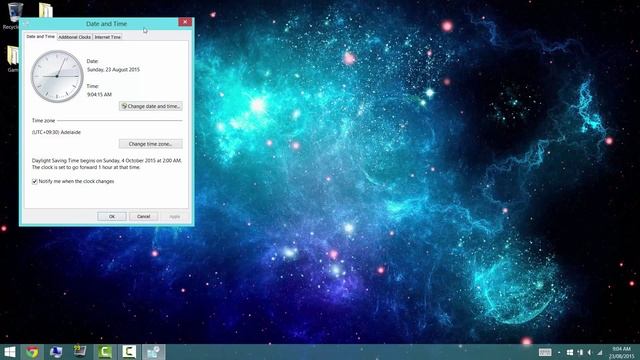Open the Windows Start button
The width and height of the screenshot is (640, 360).
tap(9, 352)
